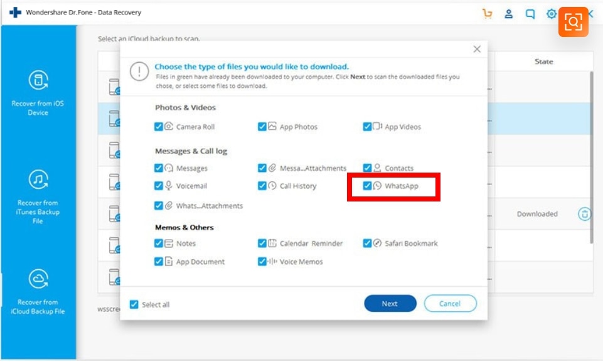Close the file type dialog
603x364 pixels.
pyautogui.click(x=477, y=49)
